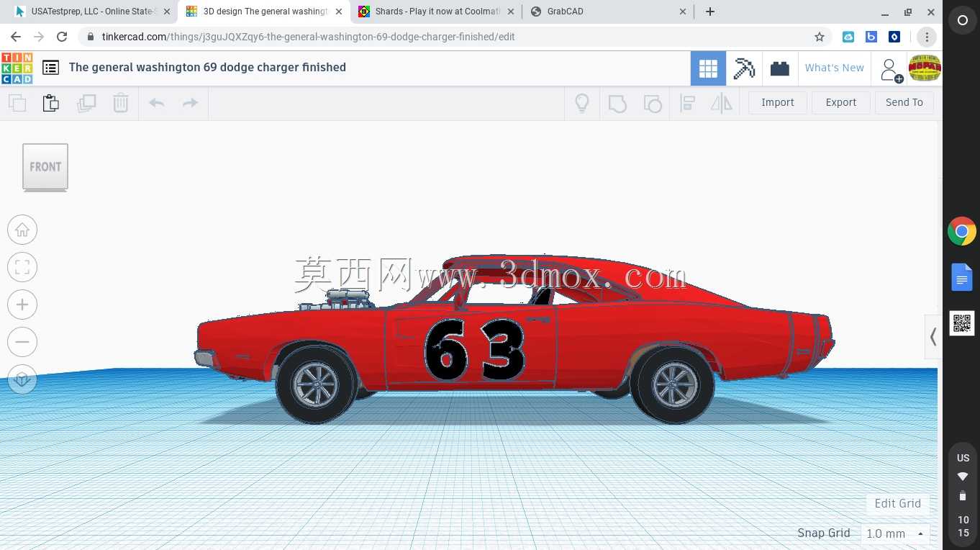Click the Tinkercad logo
This screenshot has height=550, width=980.
(17, 68)
